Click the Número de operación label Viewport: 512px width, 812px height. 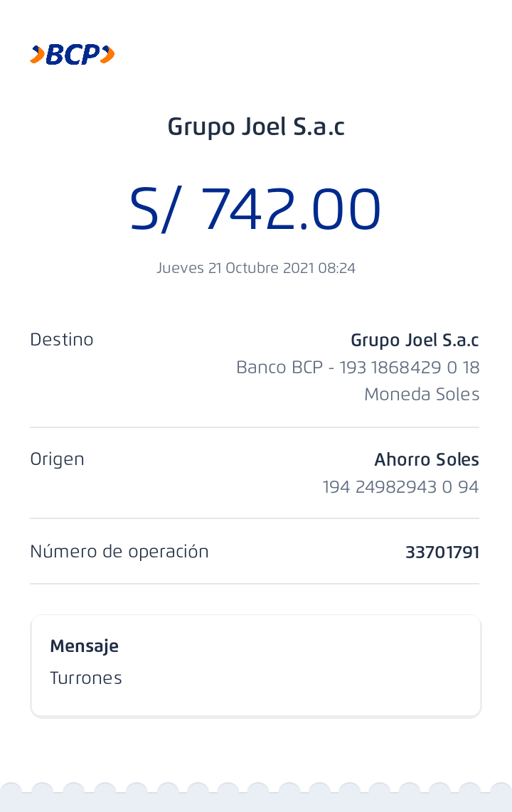tap(119, 552)
